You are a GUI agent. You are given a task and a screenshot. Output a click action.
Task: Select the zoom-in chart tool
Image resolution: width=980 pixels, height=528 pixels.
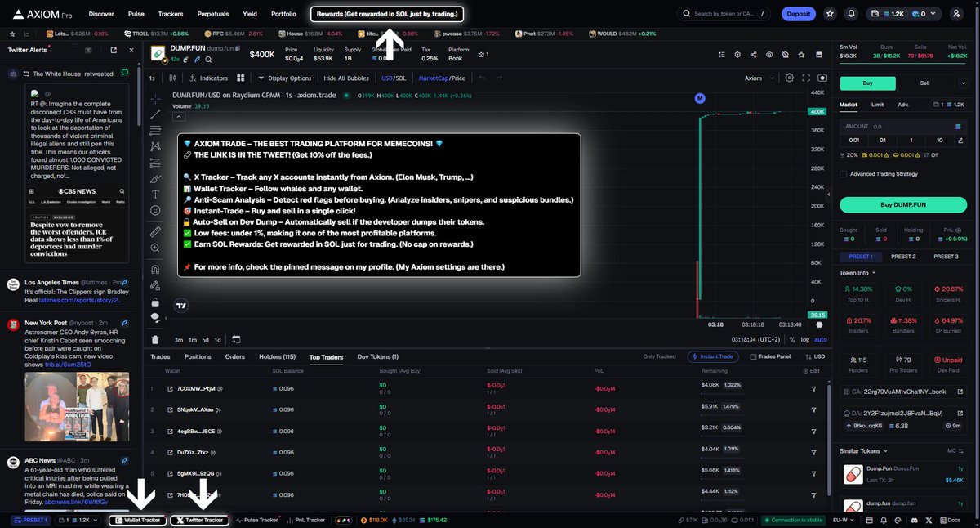155,248
